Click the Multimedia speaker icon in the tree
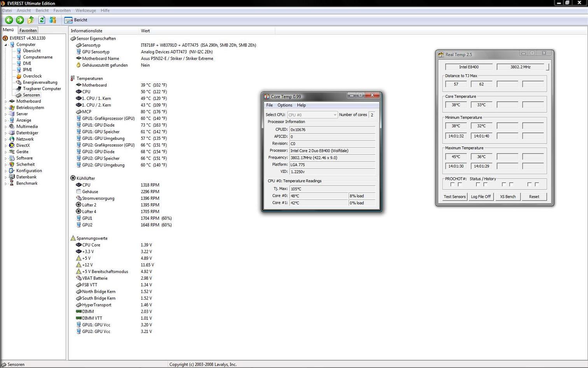This screenshot has height=368, width=588. click(x=12, y=127)
